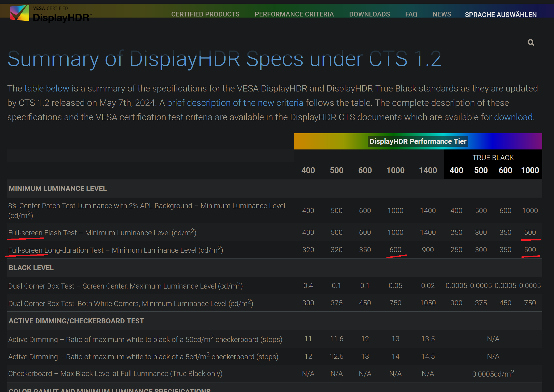The width and height of the screenshot is (554, 392).
Task: Click the search magnifier icon
Action: click(531, 42)
